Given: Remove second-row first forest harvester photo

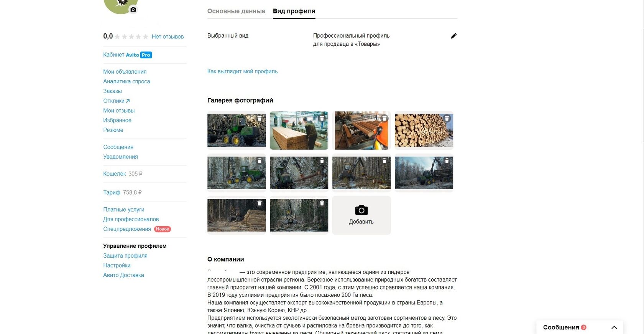Looking at the screenshot, I should pyautogui.click(x=260, y=161).
